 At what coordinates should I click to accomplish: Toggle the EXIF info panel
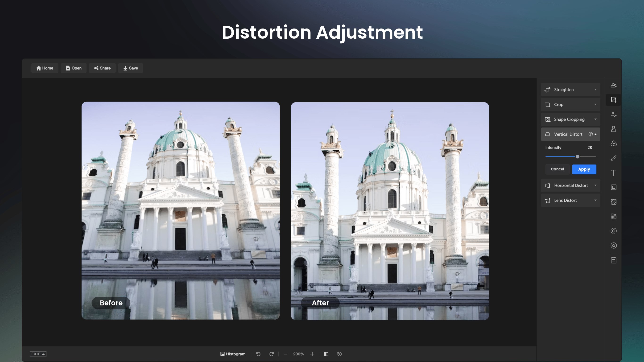point(38,354)
